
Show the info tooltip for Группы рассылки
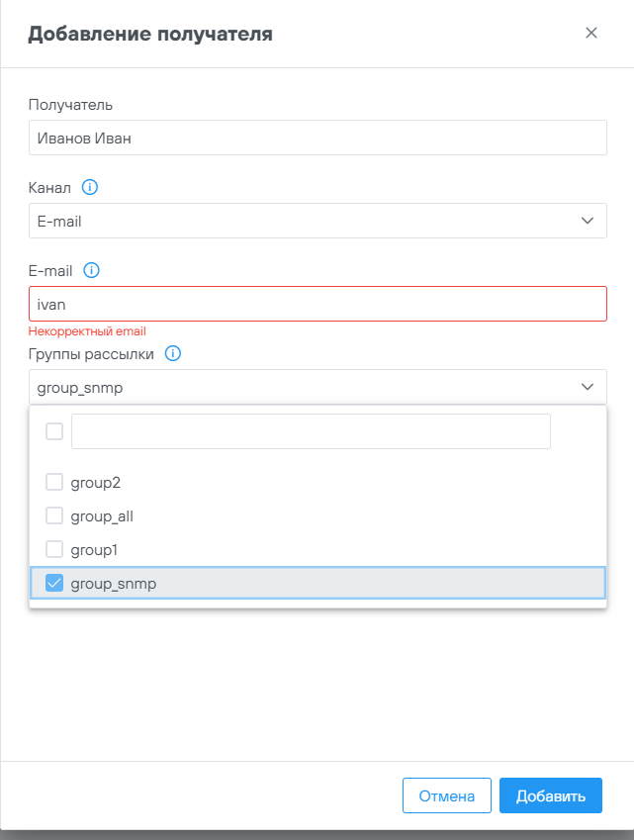173,353
